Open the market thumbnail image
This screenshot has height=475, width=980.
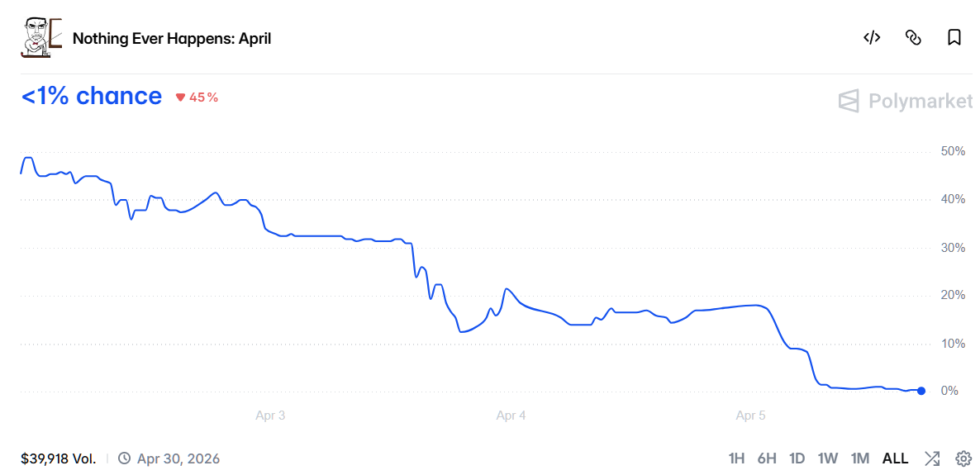pyautogui.click(x=41, y=37)
